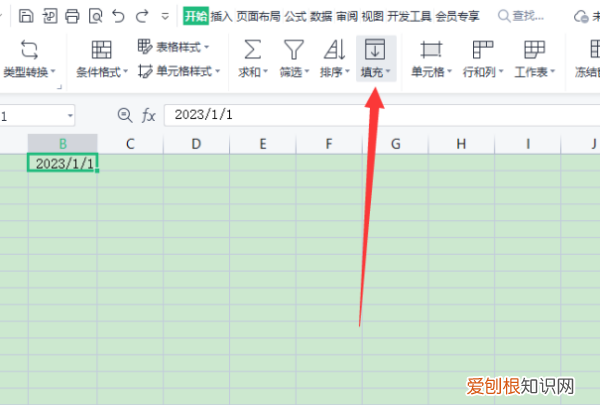600x405 pixels.
Task: Click the fill handle of cell B1
Action: 97,171
